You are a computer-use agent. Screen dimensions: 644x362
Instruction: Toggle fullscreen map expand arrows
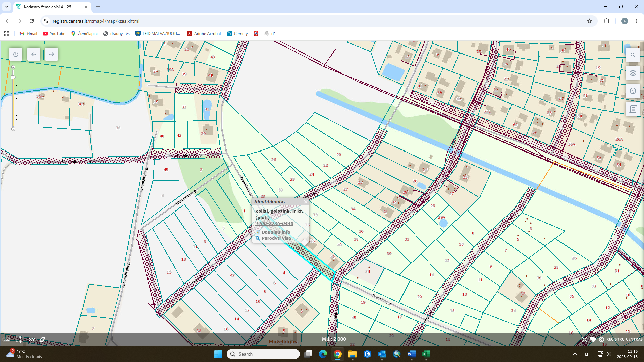584,339
